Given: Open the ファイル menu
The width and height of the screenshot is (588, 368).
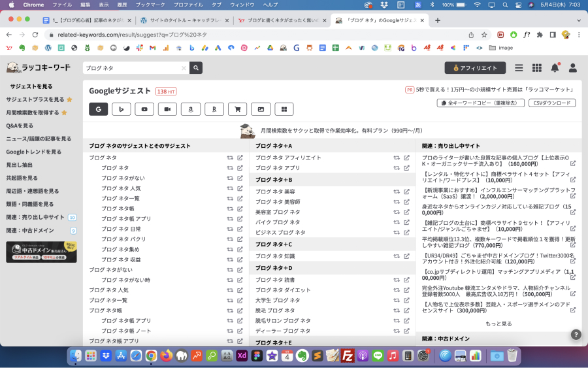Looking at the screenshot, I should pyautogui.click(x=62, y=5).
